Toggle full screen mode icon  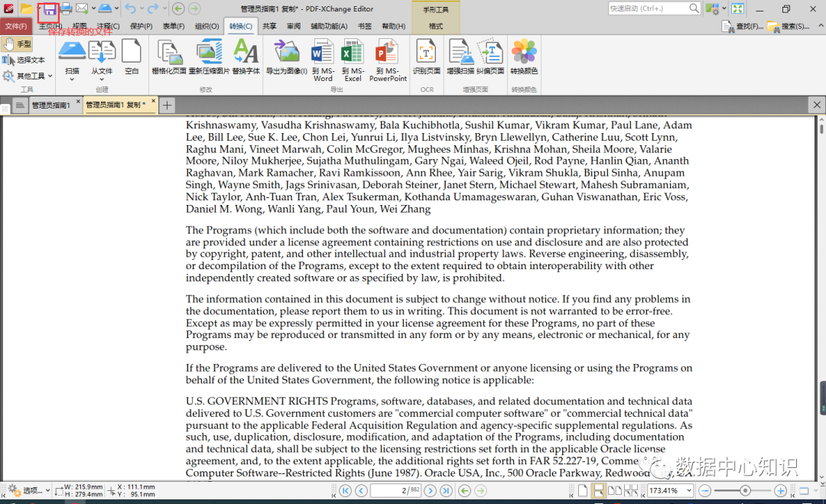click(x=737, y=8)
